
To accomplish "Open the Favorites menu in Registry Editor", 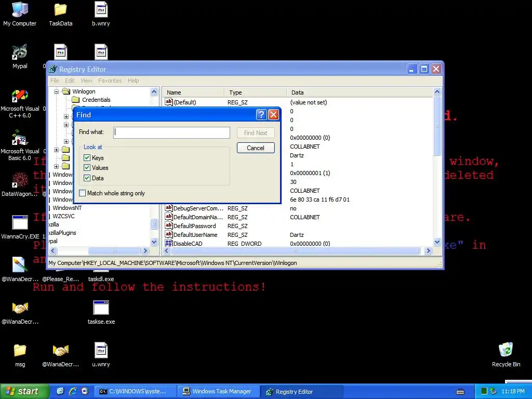I will 110,81.
